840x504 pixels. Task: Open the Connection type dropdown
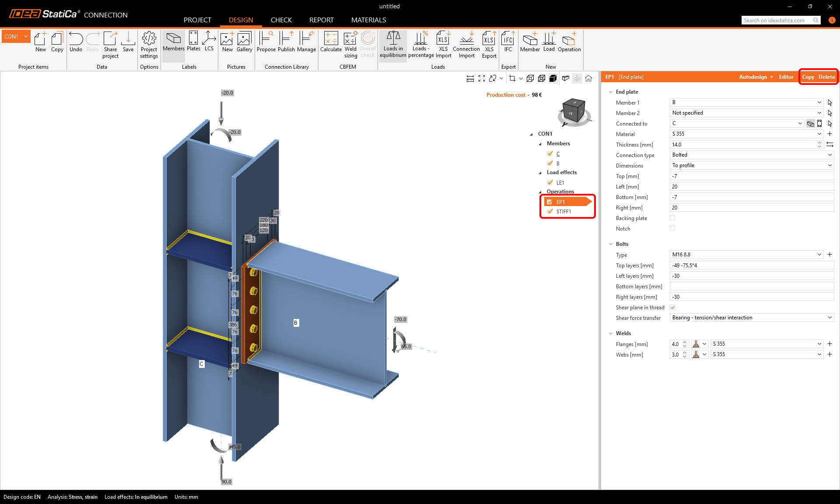point(751,155)
